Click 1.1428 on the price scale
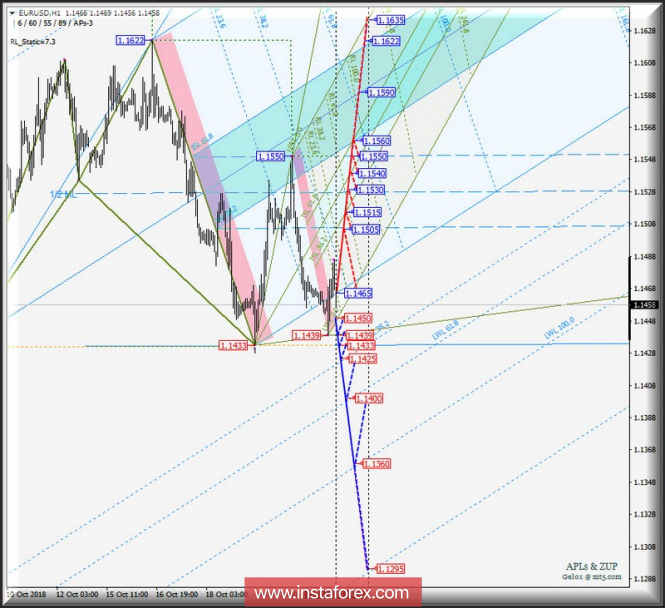Screen dimensions: 665x608 (x=644, y=353)
